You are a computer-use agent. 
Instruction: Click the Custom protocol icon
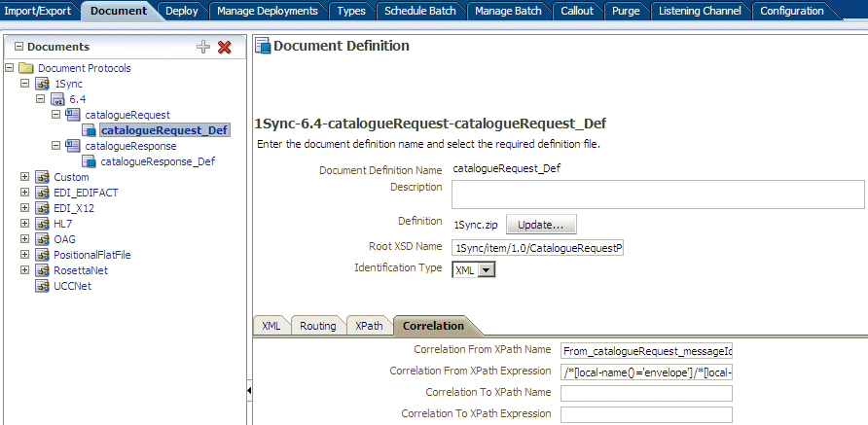(x=42, y=177)
